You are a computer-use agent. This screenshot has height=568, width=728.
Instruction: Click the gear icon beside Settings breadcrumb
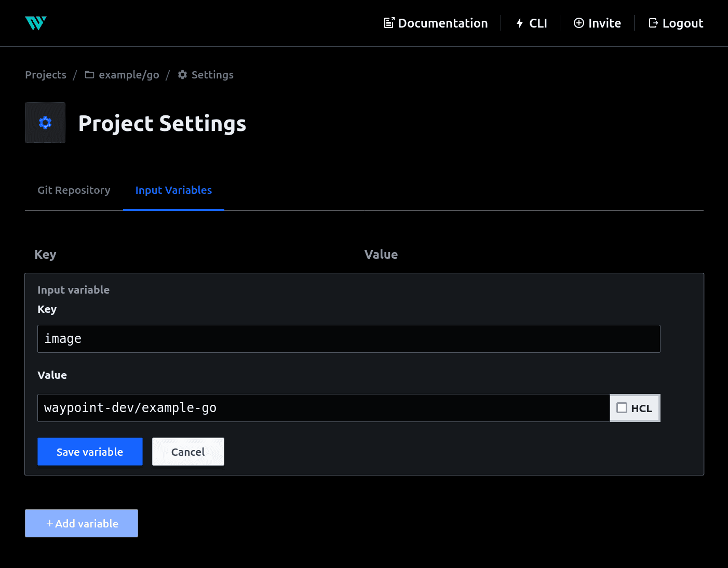tap(182, 75)
